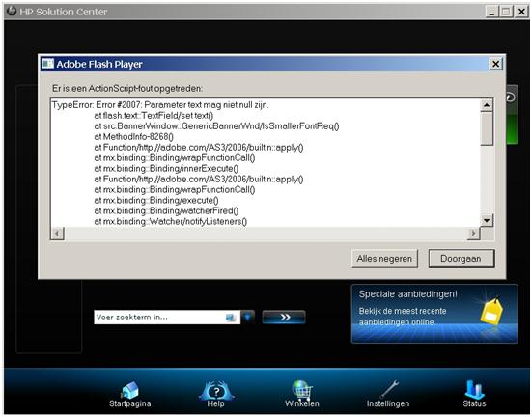
Task: Click the 'TypeError: Error #2007' line
Action: click(160, 105)
